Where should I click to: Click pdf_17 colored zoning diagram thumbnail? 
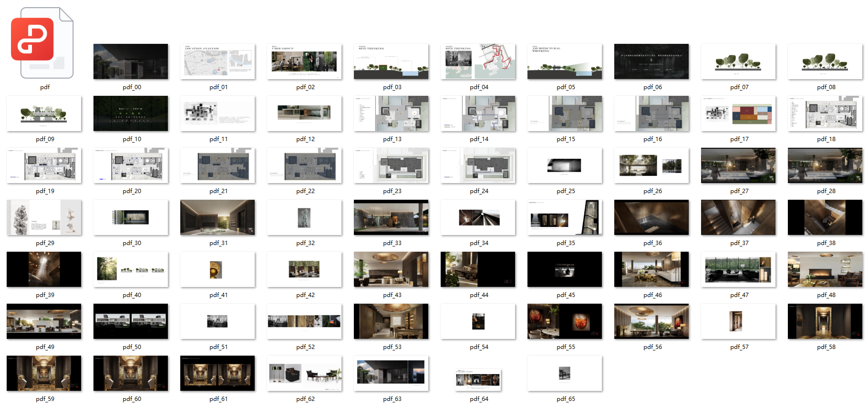click(x=738, y=113)
